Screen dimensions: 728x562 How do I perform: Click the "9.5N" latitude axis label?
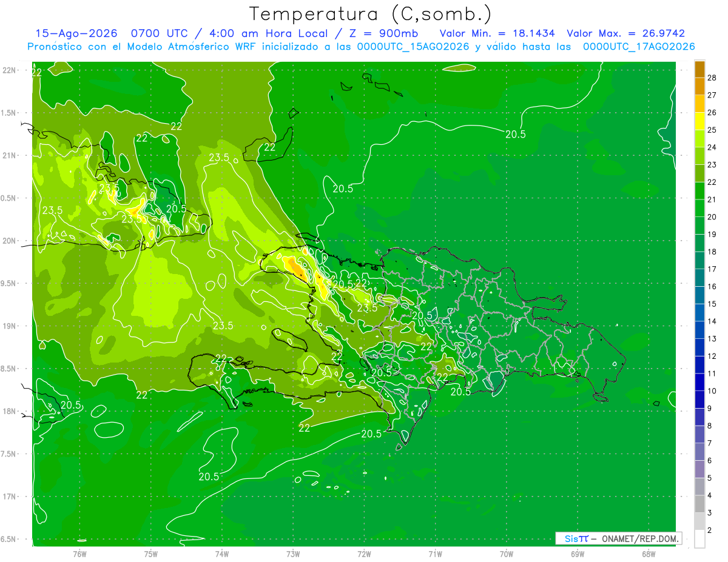pos(9,283)
